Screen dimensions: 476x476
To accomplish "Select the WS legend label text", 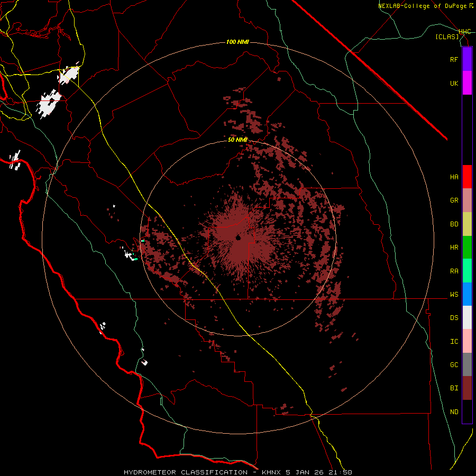I will tap(454, 294).
